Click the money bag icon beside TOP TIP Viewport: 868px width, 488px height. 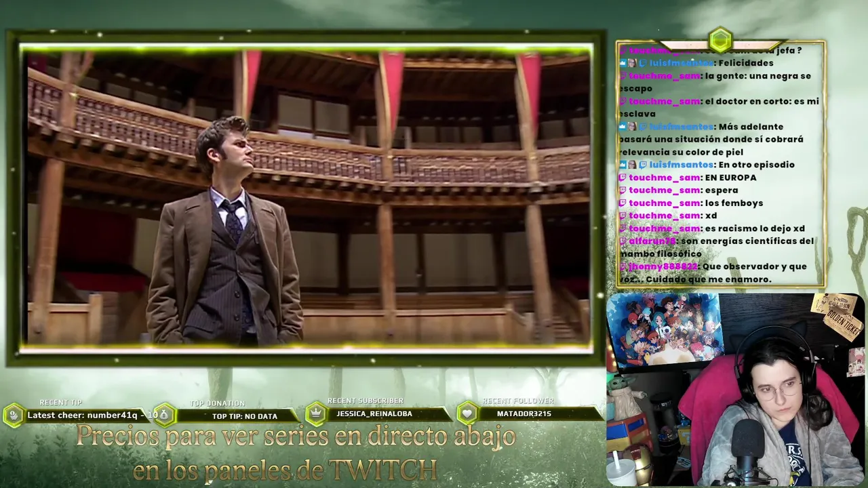pos(165,415)
